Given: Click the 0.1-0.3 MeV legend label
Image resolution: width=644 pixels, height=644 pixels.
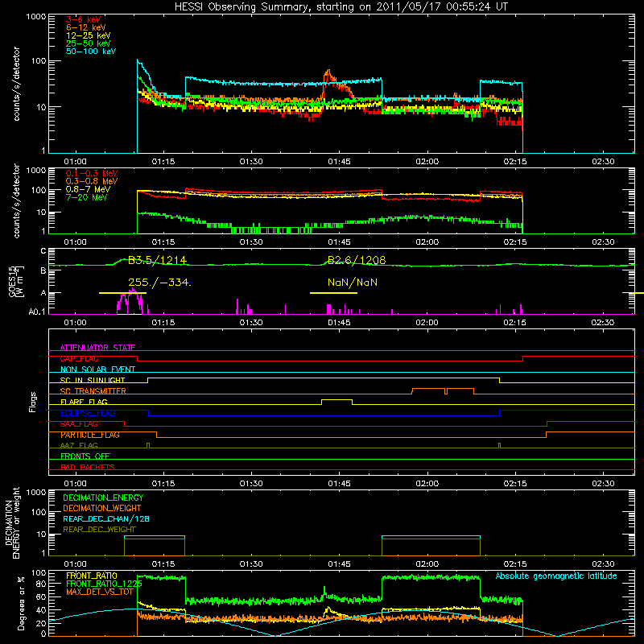Looking at the screenshot, I should tap(92, 174).
